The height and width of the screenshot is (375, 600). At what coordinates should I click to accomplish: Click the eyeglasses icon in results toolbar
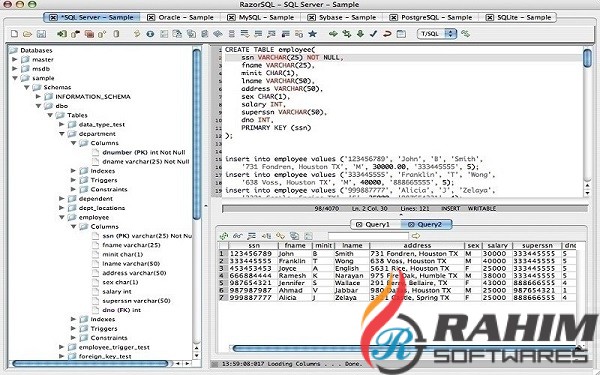[238, 236]
